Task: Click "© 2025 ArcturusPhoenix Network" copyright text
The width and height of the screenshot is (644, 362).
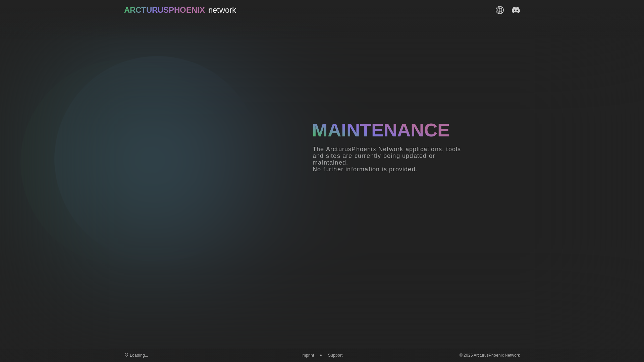Action: 490,355
